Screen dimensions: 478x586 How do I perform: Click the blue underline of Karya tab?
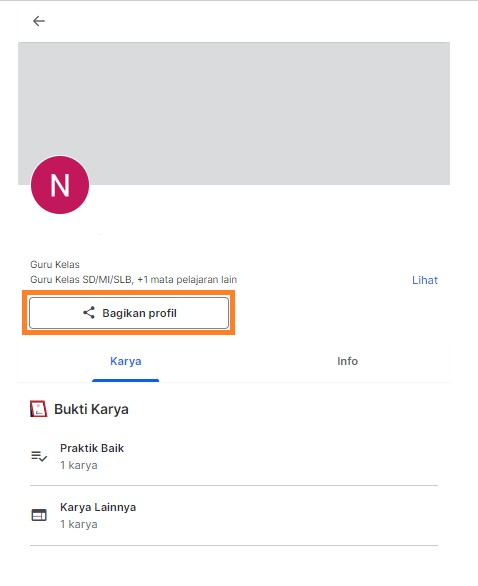coord(126,380)
